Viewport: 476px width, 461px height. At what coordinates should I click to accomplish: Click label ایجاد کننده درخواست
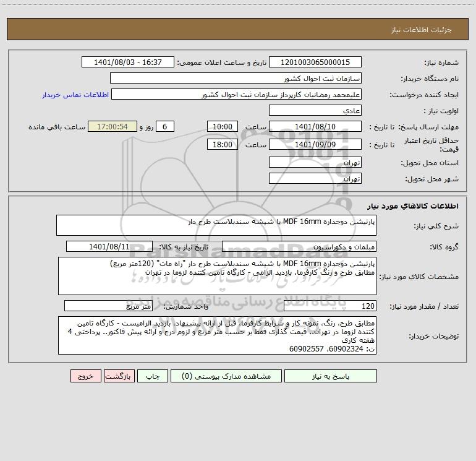pyautogui.click(x=424, y=95)
